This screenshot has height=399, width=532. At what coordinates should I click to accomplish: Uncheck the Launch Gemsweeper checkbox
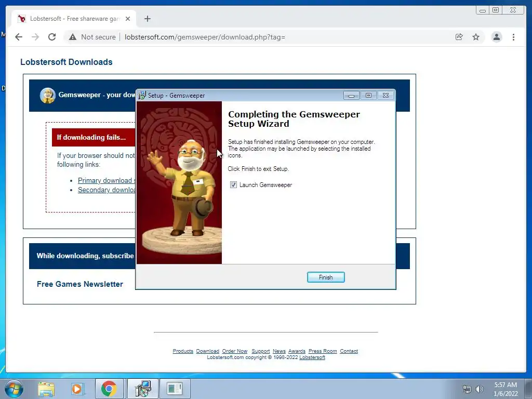tap(233, 184)
